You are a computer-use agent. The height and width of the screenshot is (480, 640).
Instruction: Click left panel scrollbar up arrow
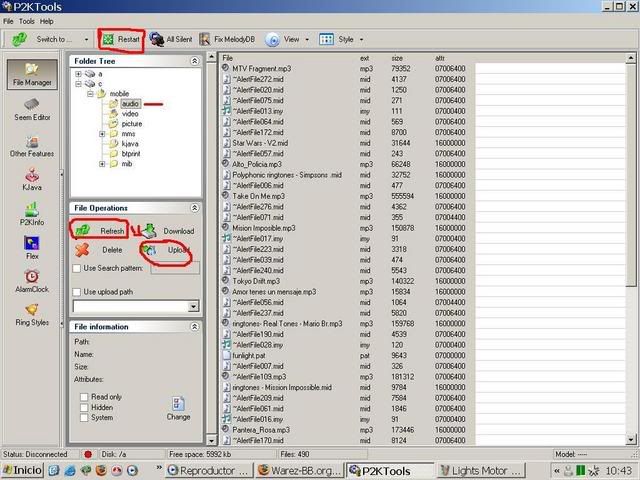click(211, 56)
